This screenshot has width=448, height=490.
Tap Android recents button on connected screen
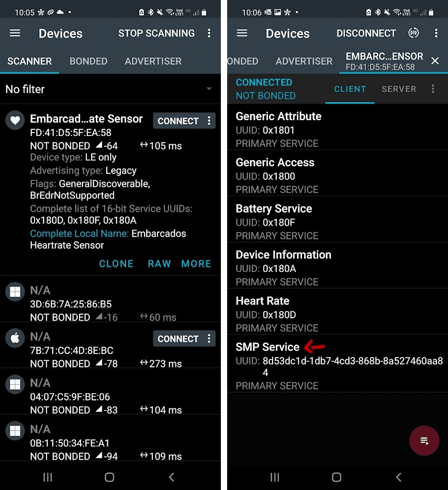click(275, 477)
